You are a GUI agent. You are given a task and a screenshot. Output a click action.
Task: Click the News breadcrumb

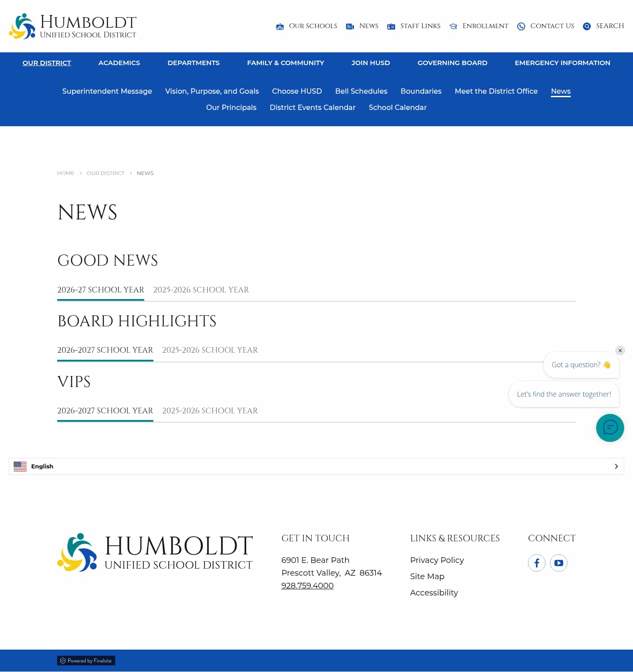coord(145,173)
